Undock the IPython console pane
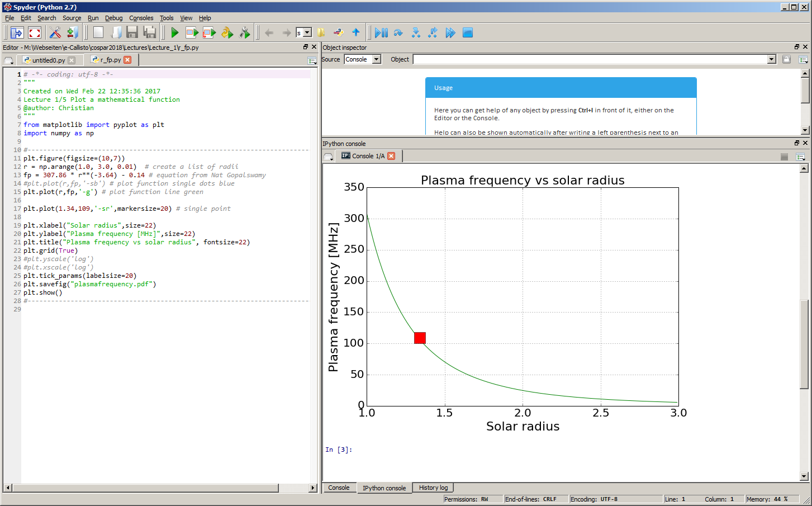The height and width of the screenshot is (506, 812). click(x=797, y=143)
